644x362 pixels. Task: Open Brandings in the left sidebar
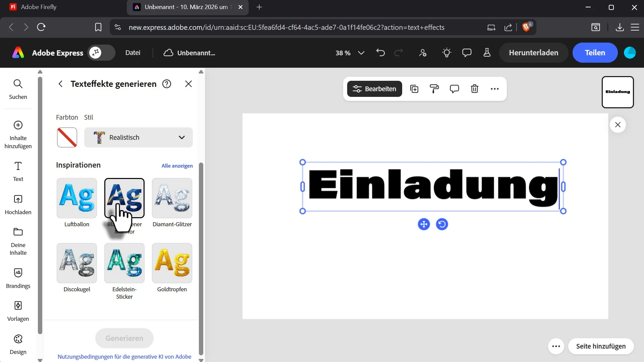18,278
